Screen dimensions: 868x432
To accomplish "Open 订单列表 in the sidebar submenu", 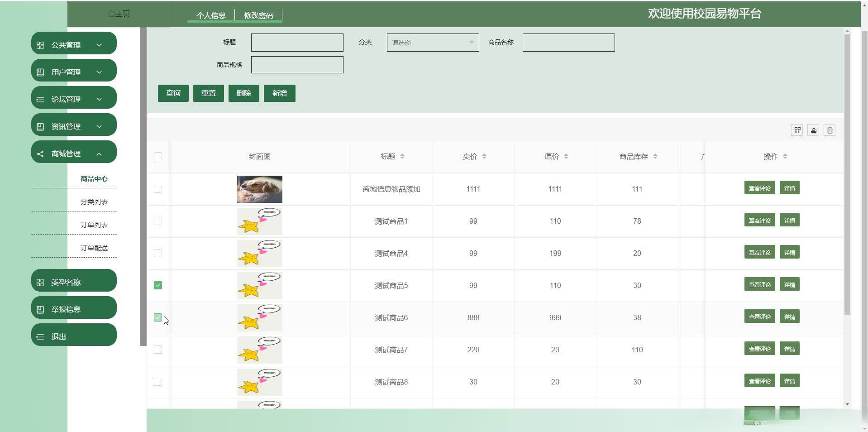I will pyautogui.click(x=94, y=225).
